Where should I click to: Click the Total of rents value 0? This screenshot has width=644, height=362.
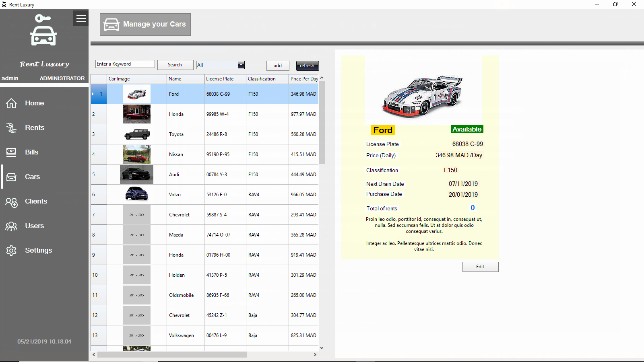(x=473, y=208)
